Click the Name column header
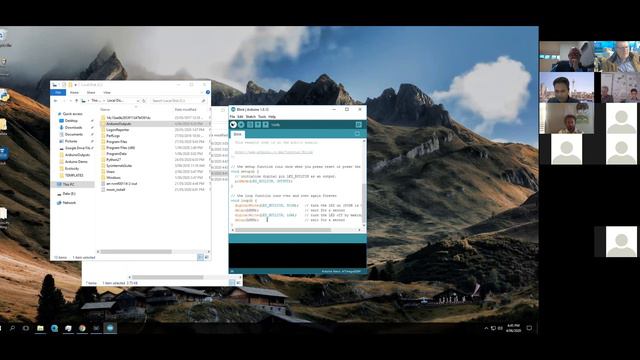 [105, 110]
